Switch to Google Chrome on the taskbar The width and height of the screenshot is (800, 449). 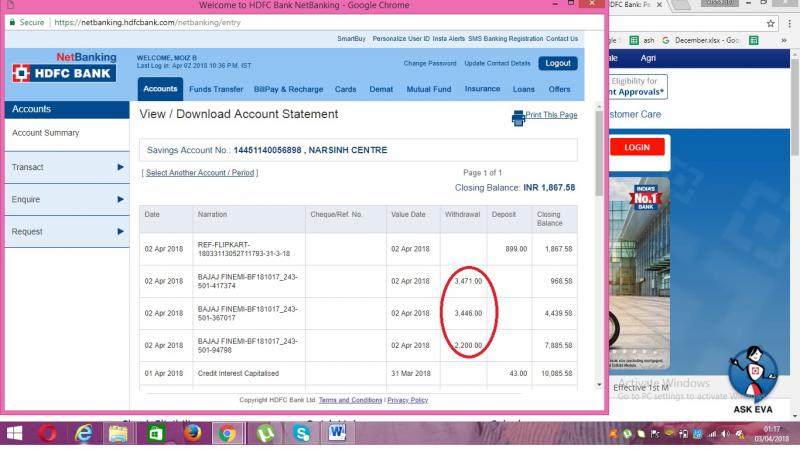pyautogui.click(x=228, y=434)
